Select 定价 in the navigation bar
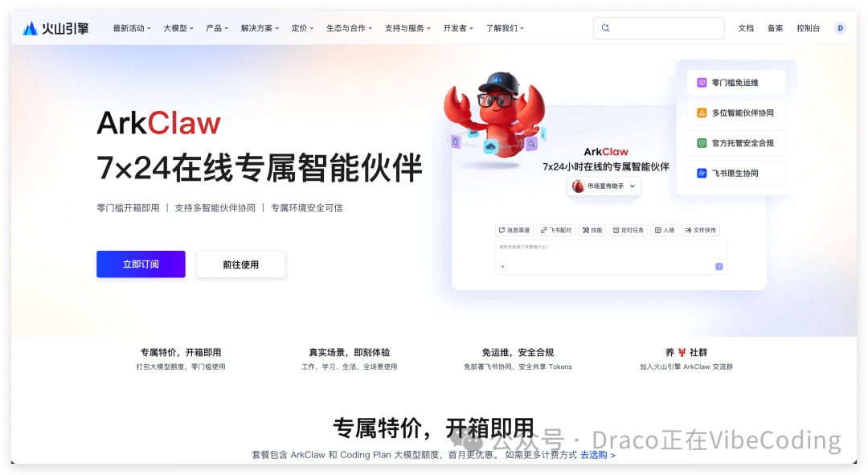Viewport: 868px width, 475px height. click(x=301, y=27)
